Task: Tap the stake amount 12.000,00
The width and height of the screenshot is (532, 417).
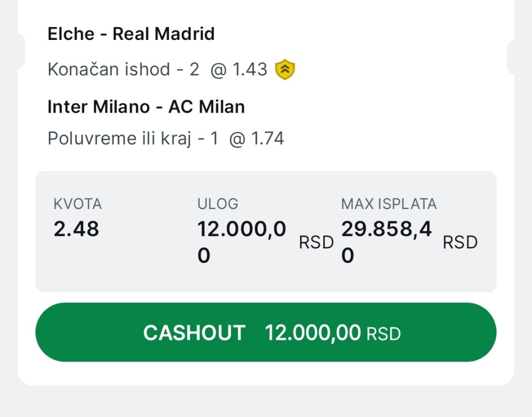Action: click(242, 242)
